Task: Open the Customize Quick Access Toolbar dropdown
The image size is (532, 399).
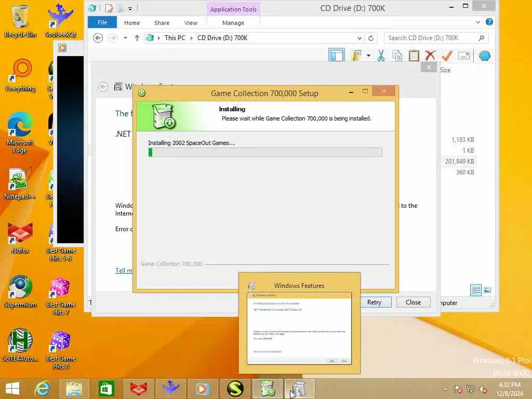Action: click(x=130, y=8)
